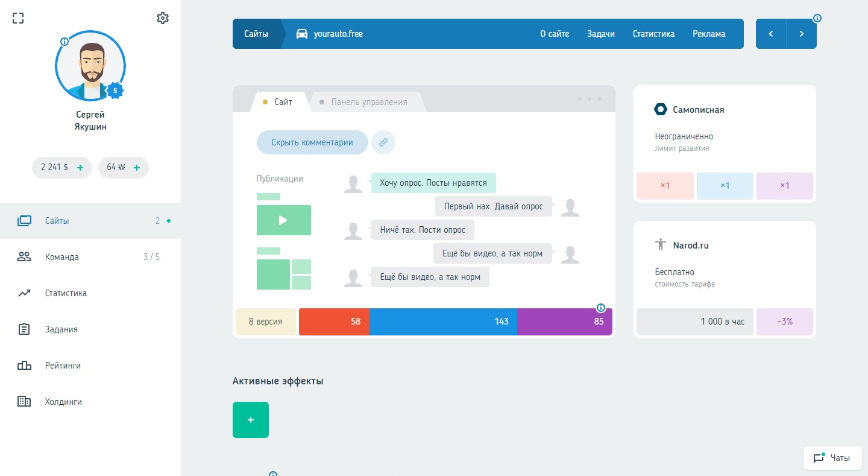Click the Сайты breadcrumb in top bar
Screen dimensions: 868x476
(256, 34)
